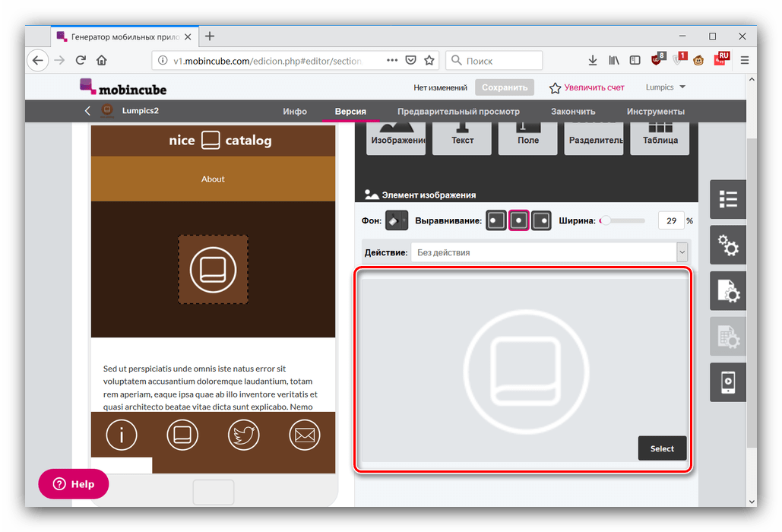The width and height of the screenshot is (782, 532).
Task: Click the large catalog image preview
Action: [525, 370]
